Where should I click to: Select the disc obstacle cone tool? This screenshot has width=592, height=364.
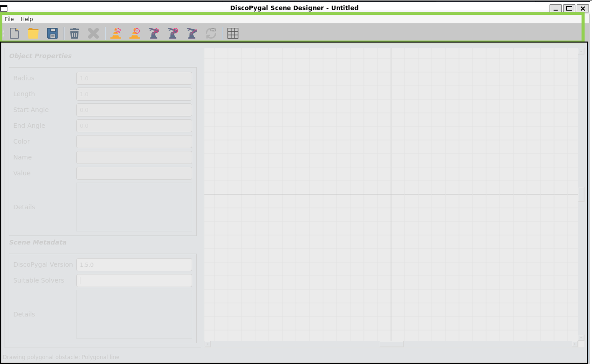click(135, 33)
